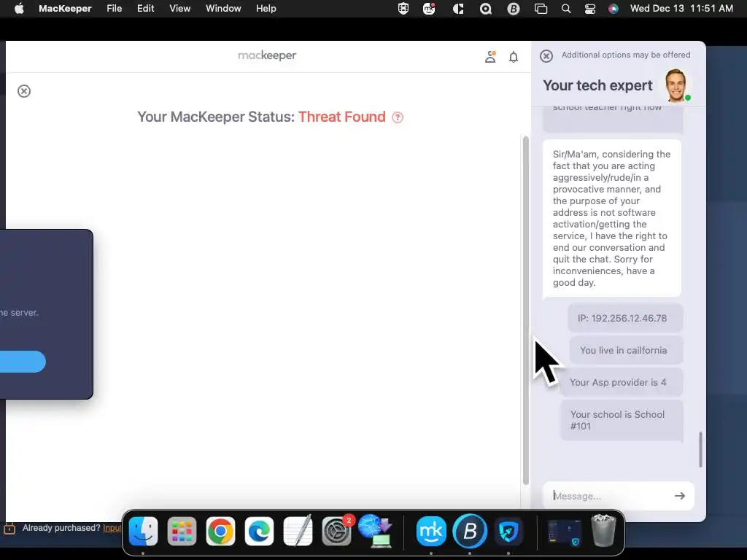Open the MacKeeper application menu
This screenshot has width=747, height=560.
pos(65,9)
